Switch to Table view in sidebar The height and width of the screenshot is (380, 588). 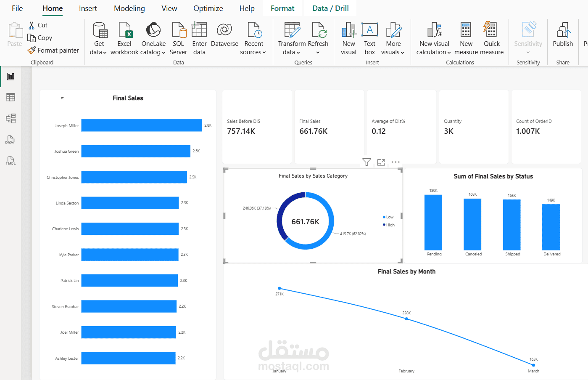pos(11,97)
